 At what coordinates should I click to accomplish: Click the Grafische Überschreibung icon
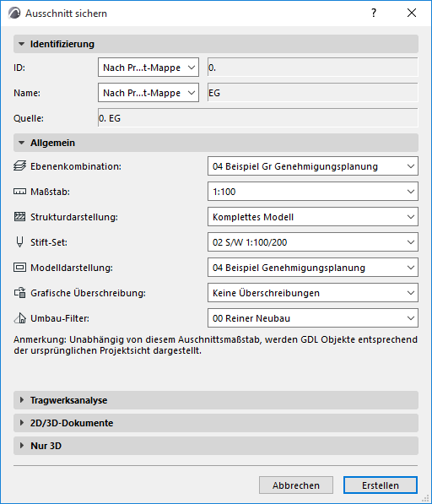(19, 293)
